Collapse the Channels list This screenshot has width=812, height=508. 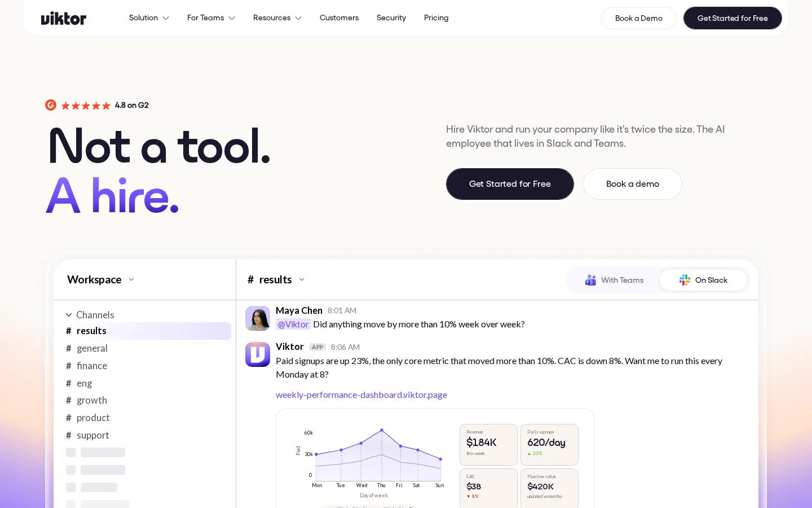pos(90,315)
